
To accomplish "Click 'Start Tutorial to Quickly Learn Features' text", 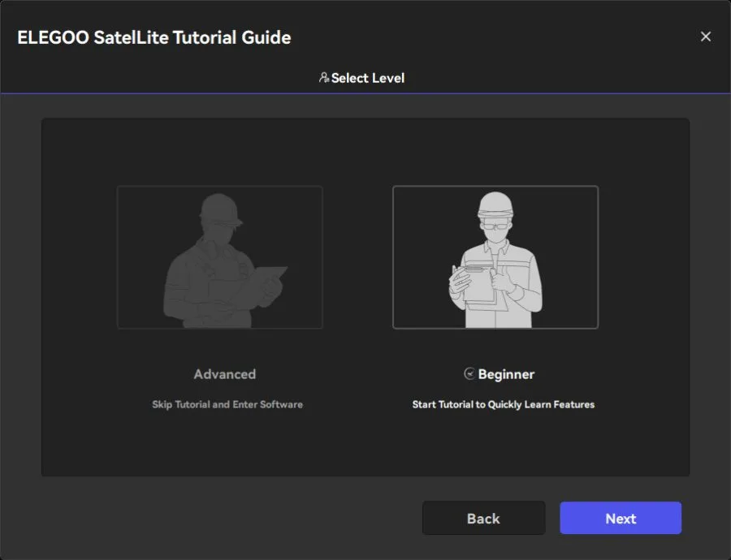I will pyautogui.click(x=504, y=404).
